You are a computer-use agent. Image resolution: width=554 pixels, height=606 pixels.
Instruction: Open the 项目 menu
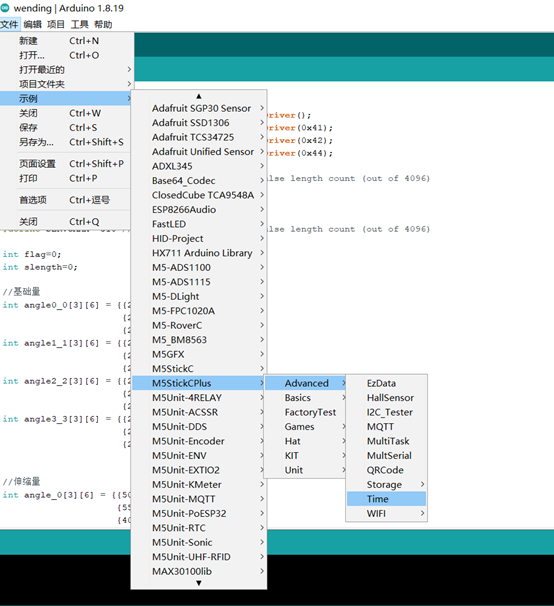click(56, 25)
